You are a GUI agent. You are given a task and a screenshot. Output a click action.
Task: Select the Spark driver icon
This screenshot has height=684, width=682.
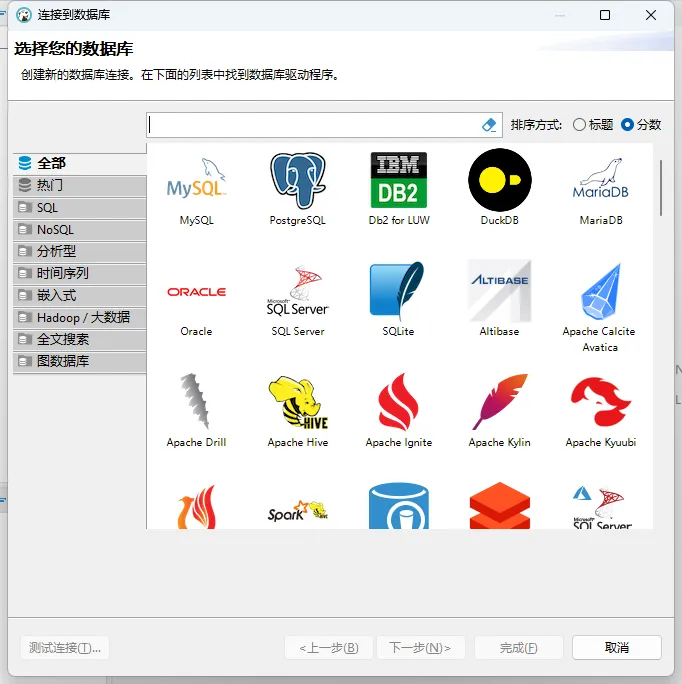[x=298, y=511]
